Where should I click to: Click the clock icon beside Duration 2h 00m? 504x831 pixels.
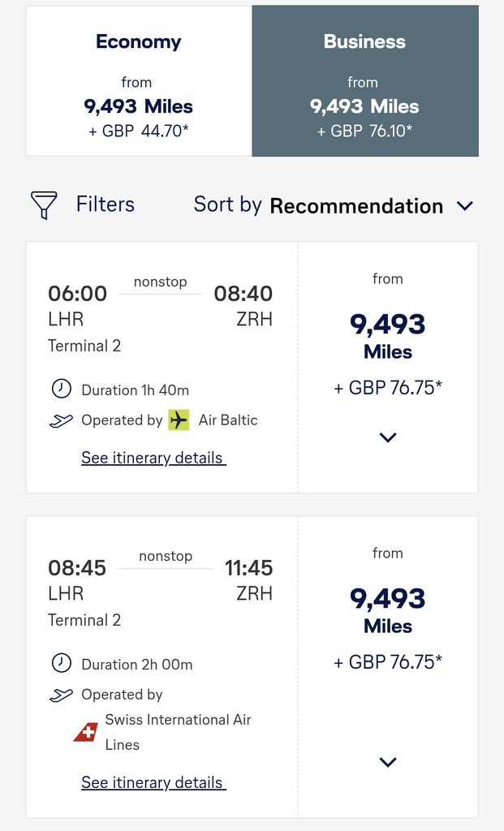click(62, 663)
